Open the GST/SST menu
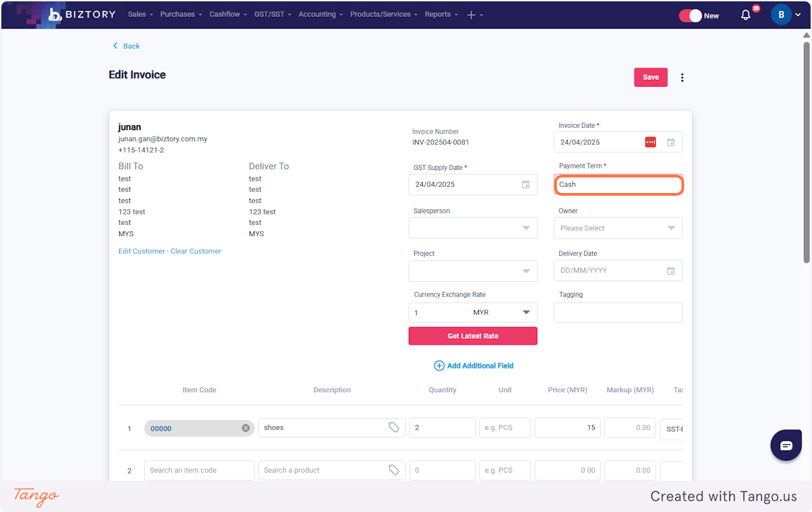This screenshot has width=812, height=512. [273, 14]
